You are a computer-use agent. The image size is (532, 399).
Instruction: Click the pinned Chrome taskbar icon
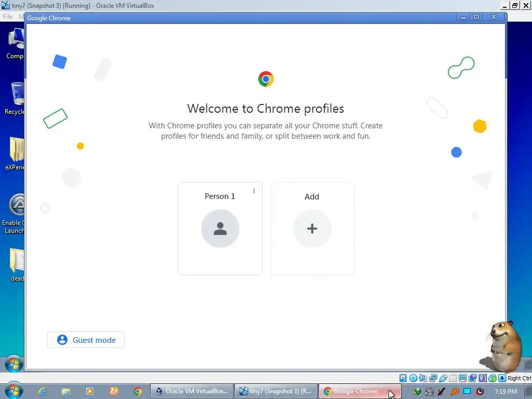137,391
